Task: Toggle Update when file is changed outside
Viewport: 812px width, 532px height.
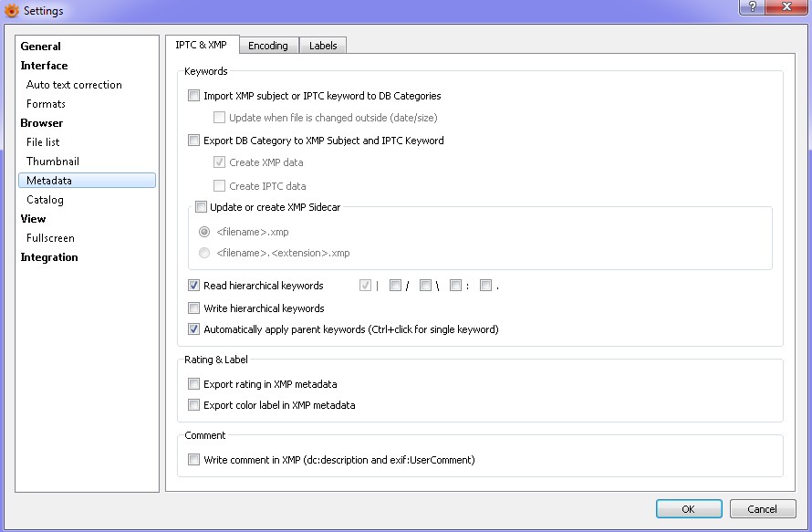Action: pos(219,117)
